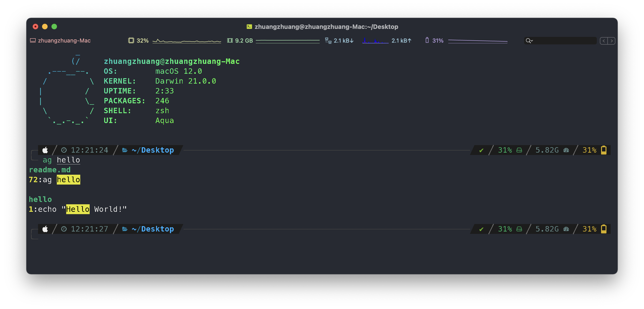Image resolution: width=644 pixels, height=309 pixels.
Task: Click the window title zhuangzhuang@zhuangzhuang-Mac:~/Desktop
Action: click(x=326, y=27)
